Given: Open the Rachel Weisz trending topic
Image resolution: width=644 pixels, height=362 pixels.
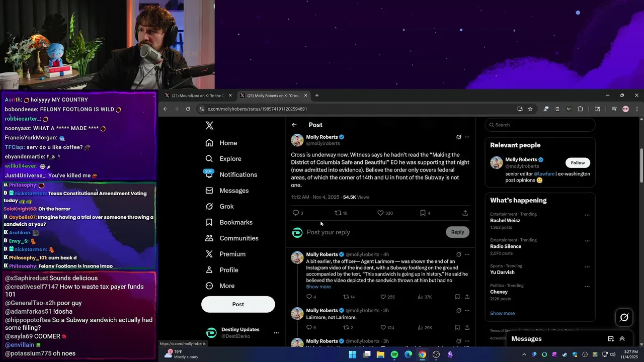Looking at the screenshot, I should pos(505,220).
